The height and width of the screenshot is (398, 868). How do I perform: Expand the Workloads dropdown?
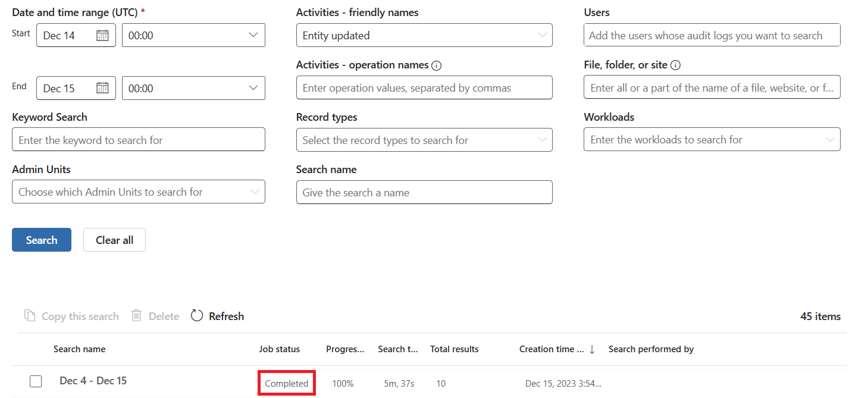click(830, 140)
